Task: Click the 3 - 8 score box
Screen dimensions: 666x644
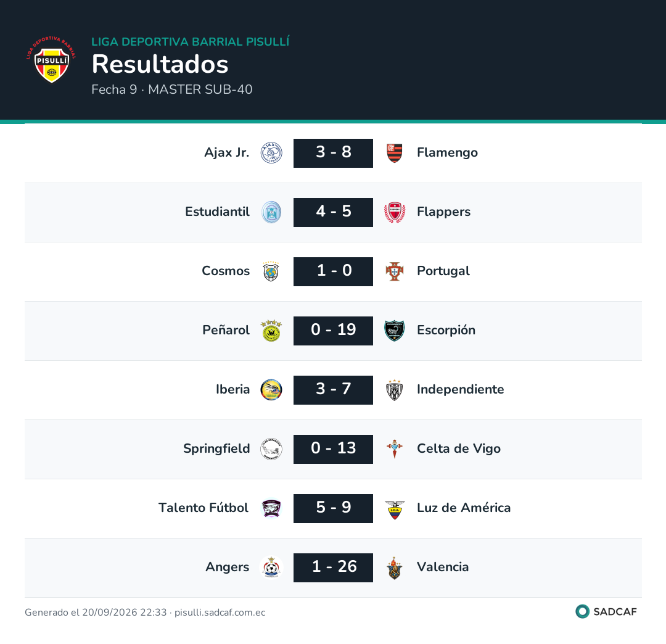Action: (333, 153)
